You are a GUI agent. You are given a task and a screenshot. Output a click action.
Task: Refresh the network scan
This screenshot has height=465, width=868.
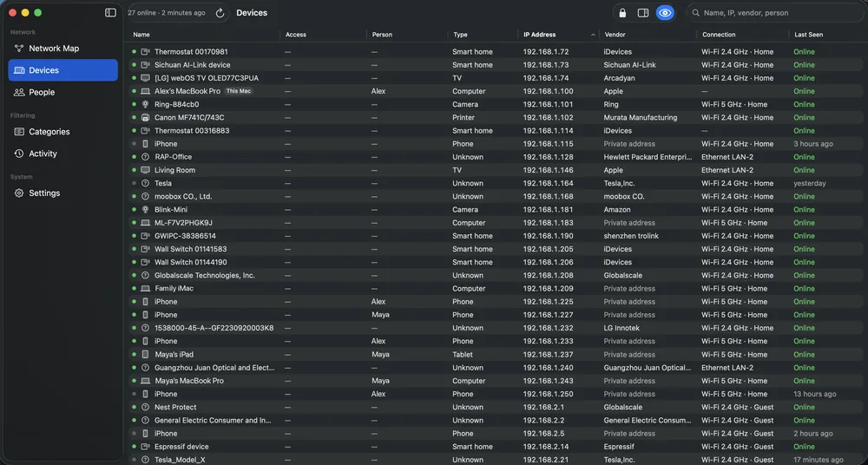[x=220, y=13]
